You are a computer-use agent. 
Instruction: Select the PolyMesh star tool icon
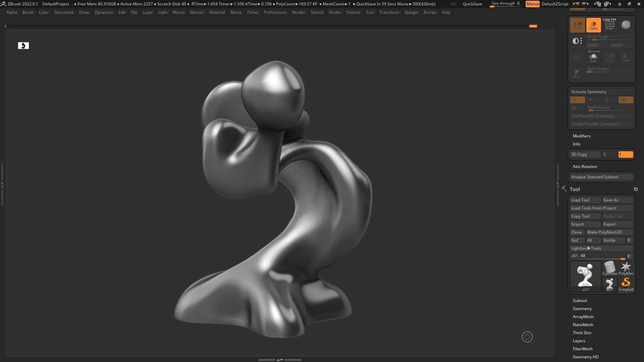tap(626, 268)
